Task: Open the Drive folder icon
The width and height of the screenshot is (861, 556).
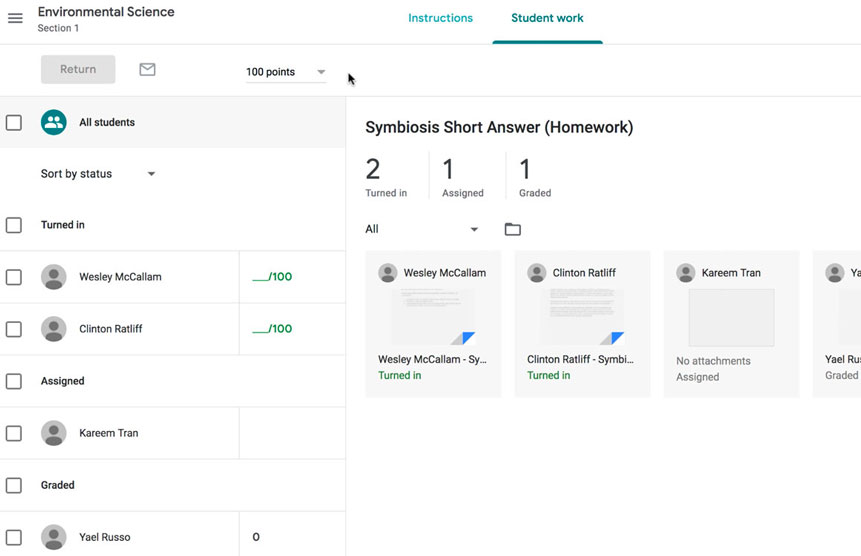Action: tap(512, 229)
